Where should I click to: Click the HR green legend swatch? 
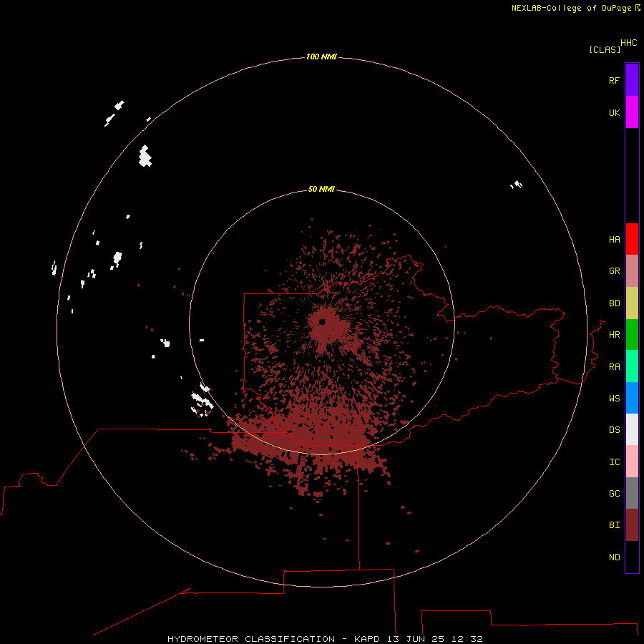(x=632, y=335)
